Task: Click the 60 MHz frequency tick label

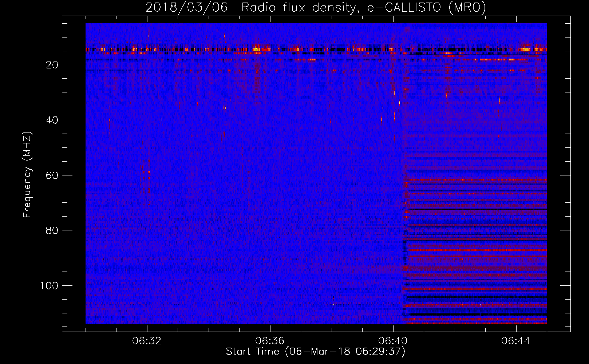Action: pyautogui.click(x=52, y=175)
